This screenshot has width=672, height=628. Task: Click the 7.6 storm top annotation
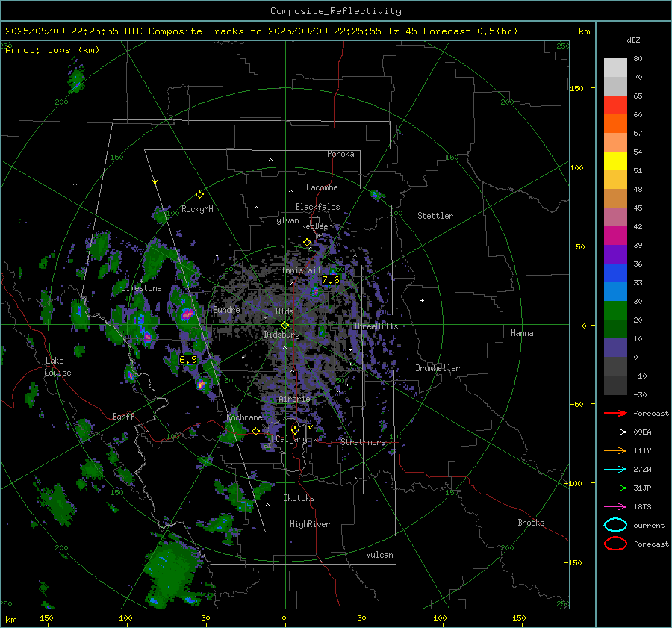coord(331,280)
